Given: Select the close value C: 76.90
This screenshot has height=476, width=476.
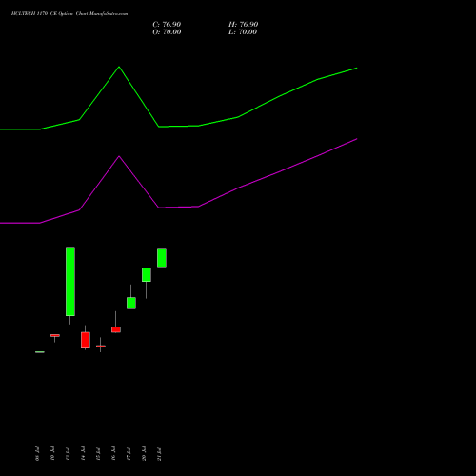Looking at the screenshot, I should [x=167, y=25].
